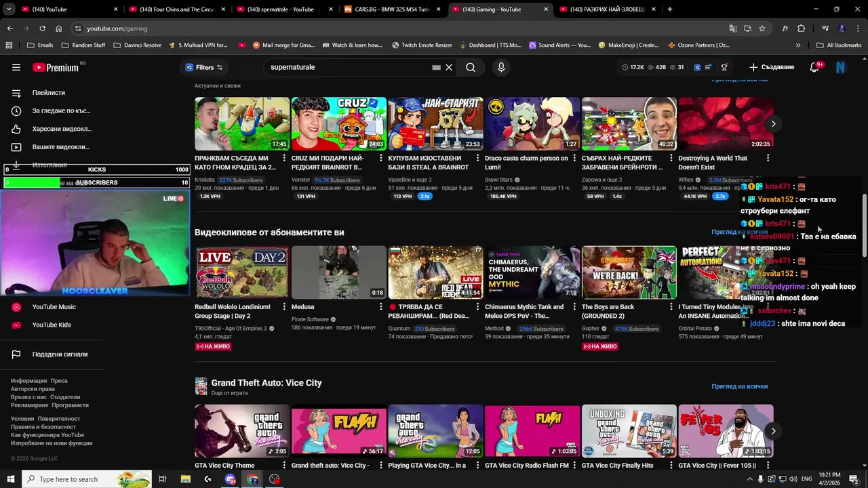
Task: Open the Orbital Potato channel link
Action: pyautogui.click(x=695, y=328)
